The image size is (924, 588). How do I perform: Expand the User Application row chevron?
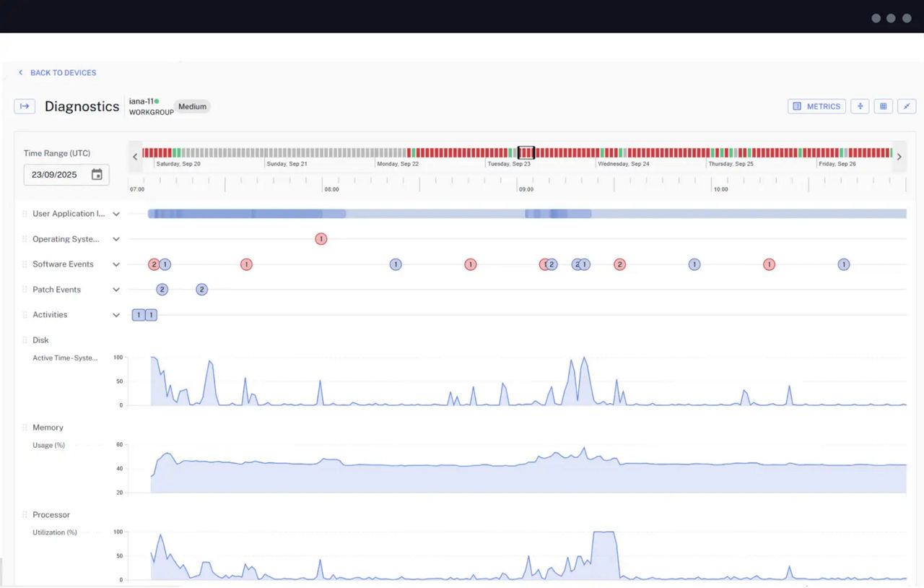coord(115,214)
